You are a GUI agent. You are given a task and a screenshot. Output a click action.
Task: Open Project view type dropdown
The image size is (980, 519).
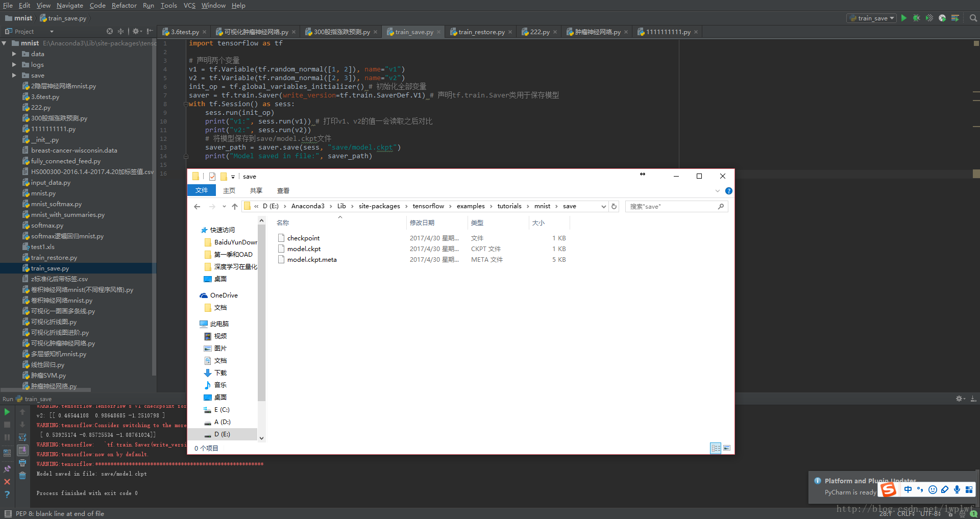[52, 31]
